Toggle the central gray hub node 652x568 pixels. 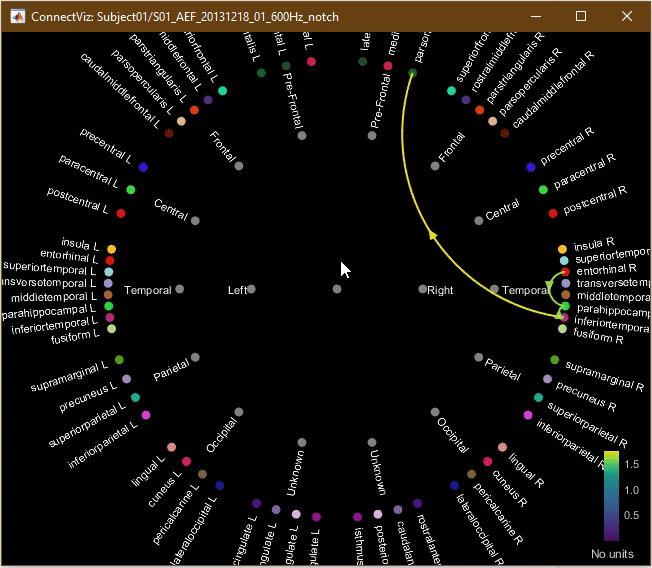click(336, 289)
